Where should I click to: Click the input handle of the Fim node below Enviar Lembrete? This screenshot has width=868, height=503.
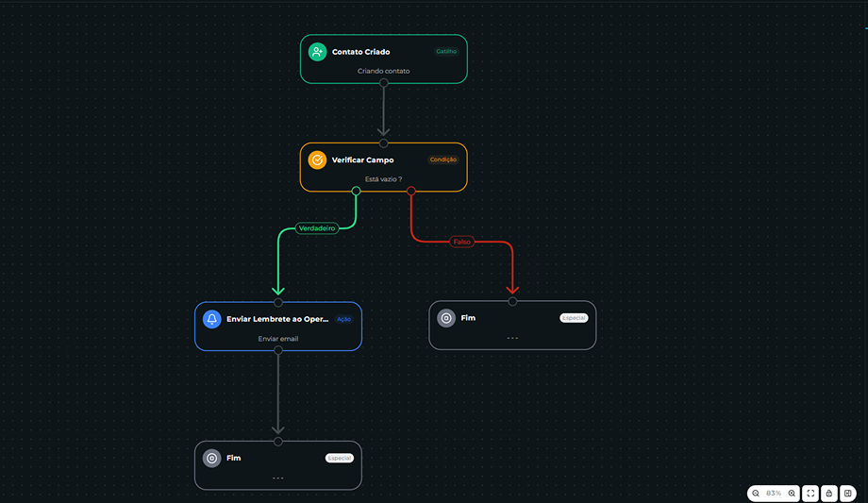[278, 442]
